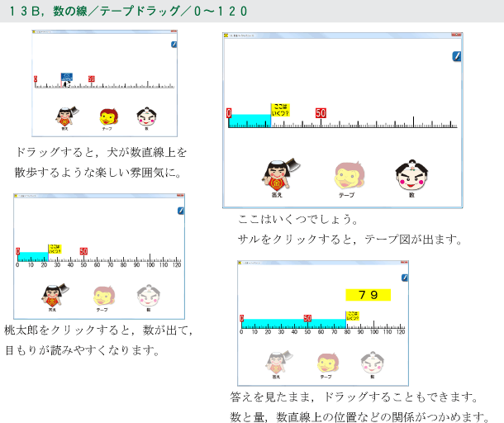Click number 120 on bottom-left number line
Screen dimensions: 504x423
pyautogui.click(x=177, y=265)
